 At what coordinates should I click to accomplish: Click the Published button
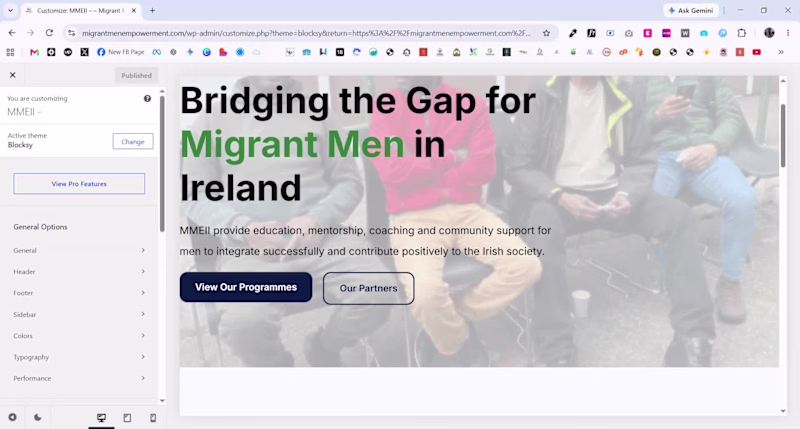pyautogui.click(x=136, y=75)
